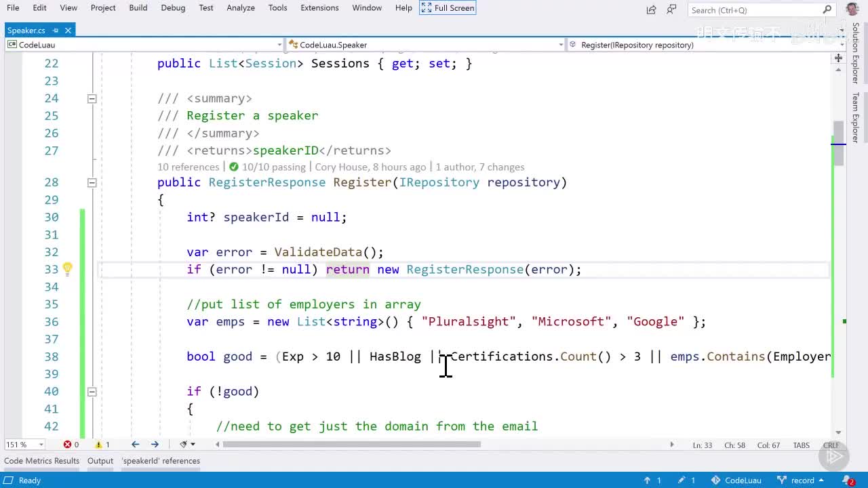The image size is (868, 488).
Task: Click the CodeLuau repository indicator
Action: (x=736, y=481)
